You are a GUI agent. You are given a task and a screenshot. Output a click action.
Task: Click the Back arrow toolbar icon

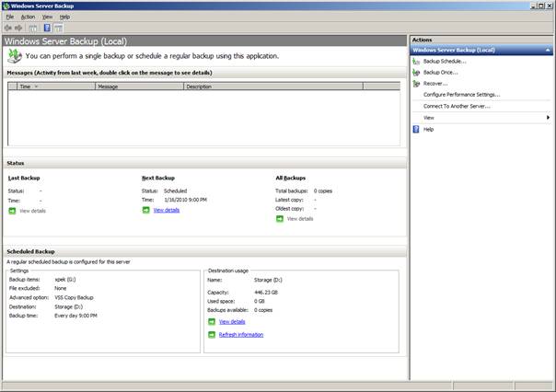7,28
